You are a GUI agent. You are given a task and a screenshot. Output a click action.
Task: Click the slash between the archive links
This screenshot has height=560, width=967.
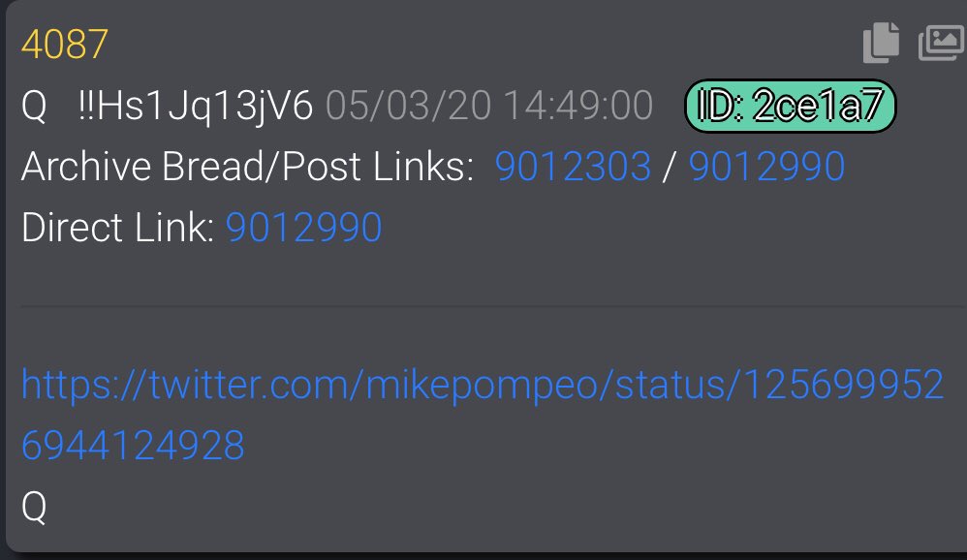(x=670, y=167)
